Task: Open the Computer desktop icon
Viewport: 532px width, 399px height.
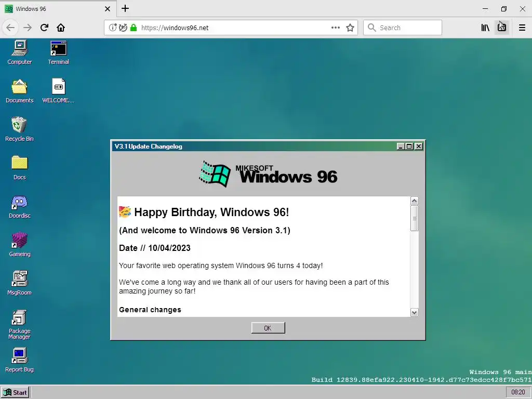Action: (20, 52)
